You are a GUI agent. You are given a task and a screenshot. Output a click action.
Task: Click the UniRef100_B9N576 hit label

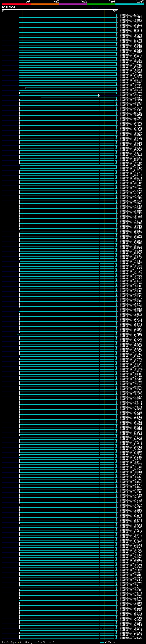click(131, 30)
